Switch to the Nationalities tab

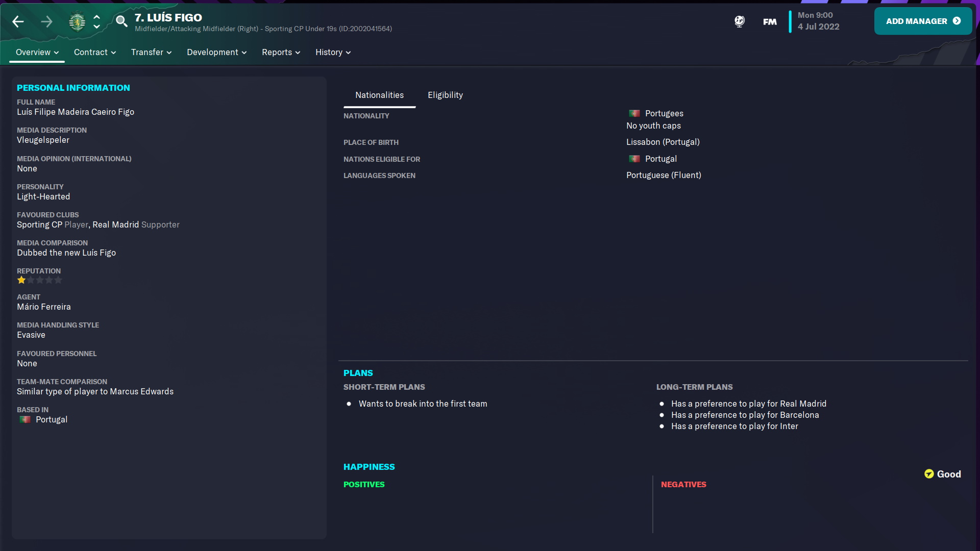[x=380, y=95]
